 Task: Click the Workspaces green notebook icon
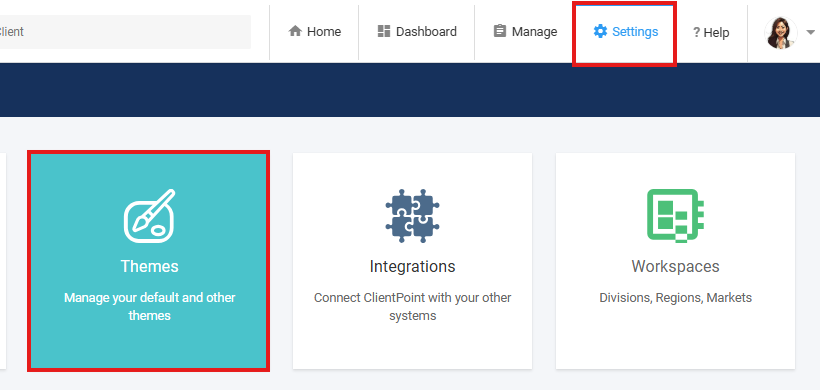(x=675, y=215)
